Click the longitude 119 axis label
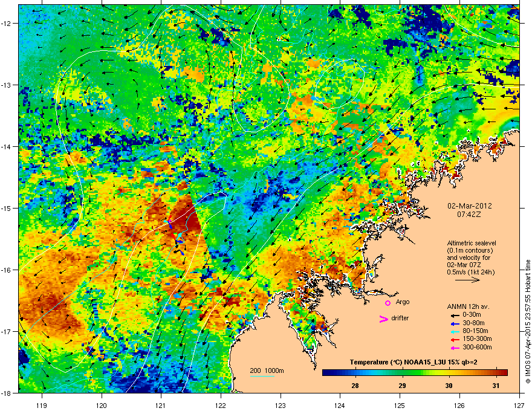The width and height of the screenshot is (532, 411). 42,405
